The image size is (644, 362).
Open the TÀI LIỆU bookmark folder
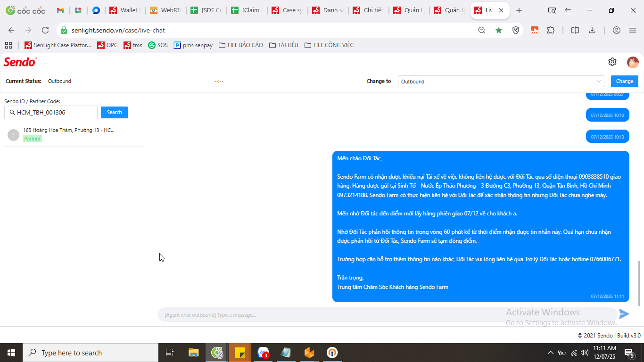coord(284,45)
